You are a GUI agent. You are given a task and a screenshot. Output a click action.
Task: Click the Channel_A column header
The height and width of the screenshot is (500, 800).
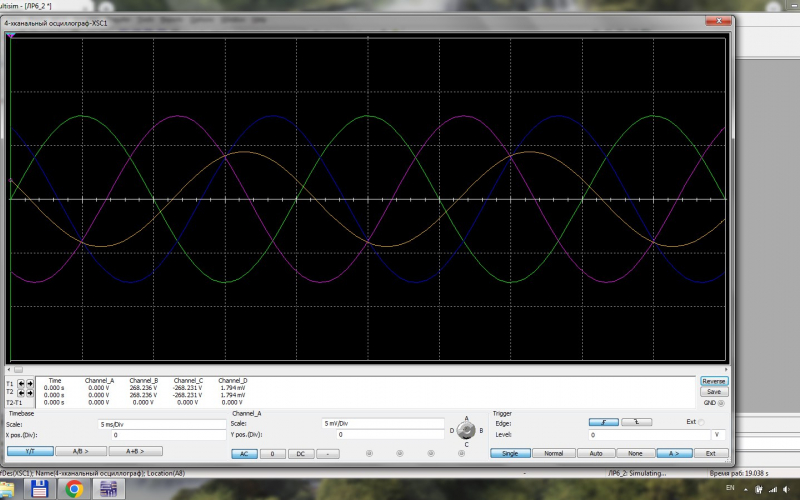[99, 381]
